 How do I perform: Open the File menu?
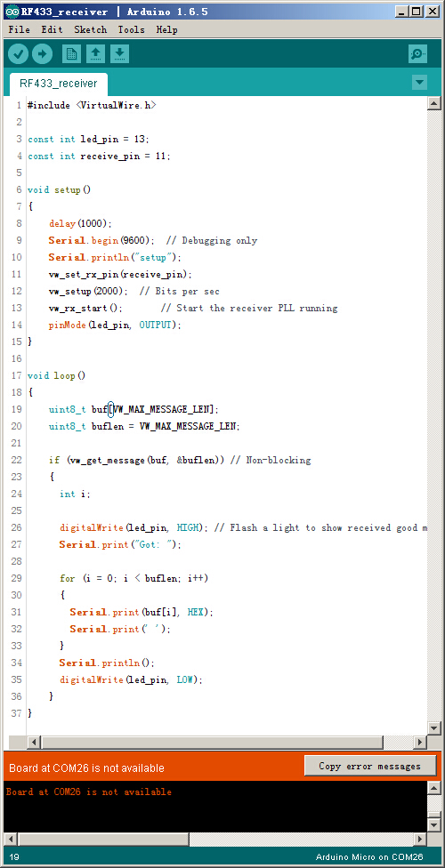click(20, 30)
